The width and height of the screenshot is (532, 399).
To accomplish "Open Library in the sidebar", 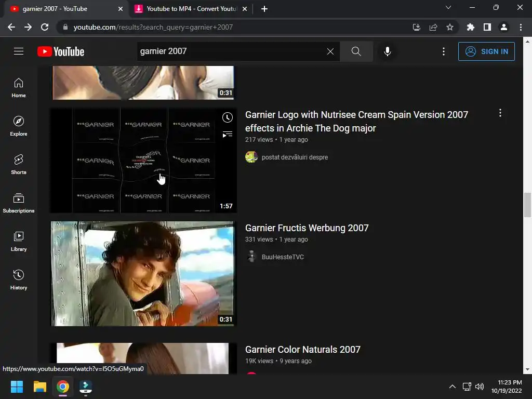I will coord(19,241).
